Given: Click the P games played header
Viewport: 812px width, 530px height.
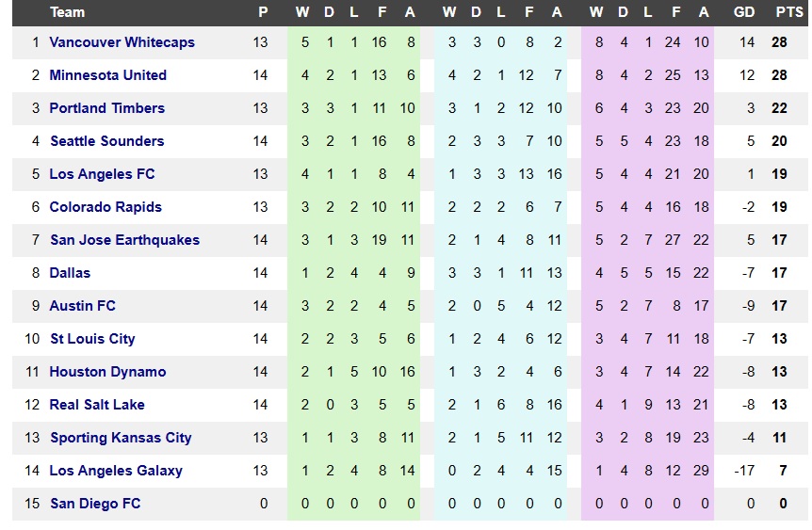Looking at the screenshot, I should pos(263,12).
